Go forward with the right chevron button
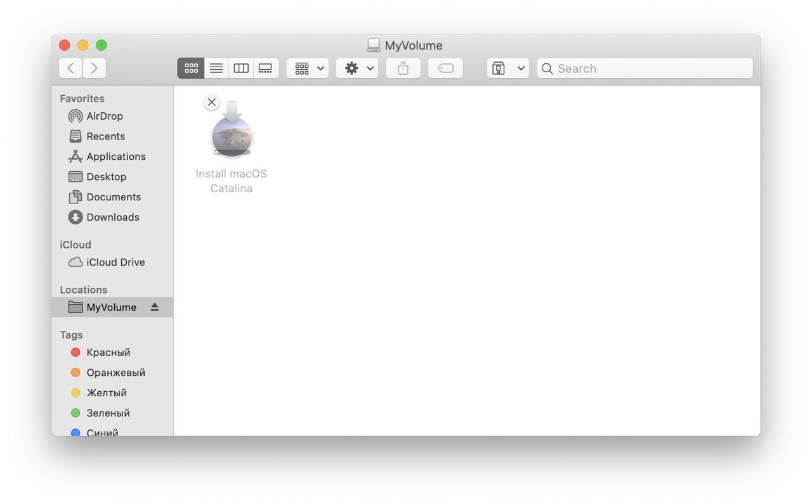Image resolution: width=812 pixels, height=504 pixels. (95, 68)
